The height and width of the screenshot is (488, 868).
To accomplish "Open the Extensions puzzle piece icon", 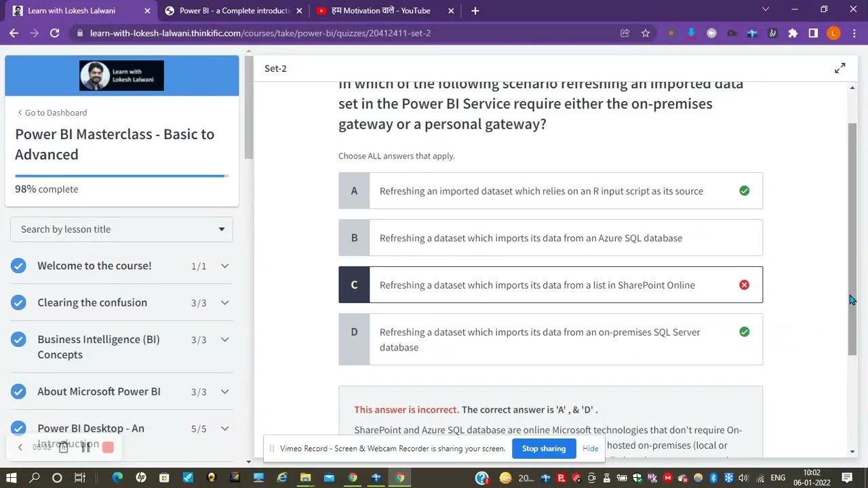I will click(793, 33).
